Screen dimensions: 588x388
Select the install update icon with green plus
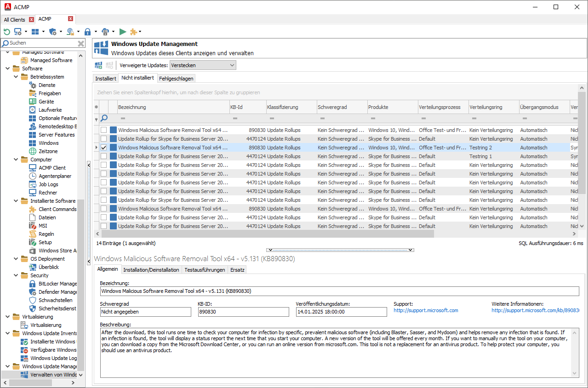coord(98,65)
